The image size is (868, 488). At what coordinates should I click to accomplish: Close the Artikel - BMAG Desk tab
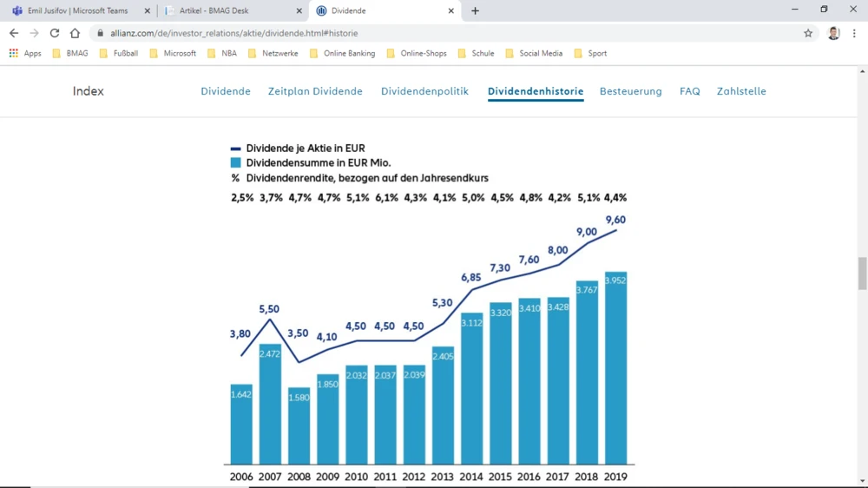298,11
